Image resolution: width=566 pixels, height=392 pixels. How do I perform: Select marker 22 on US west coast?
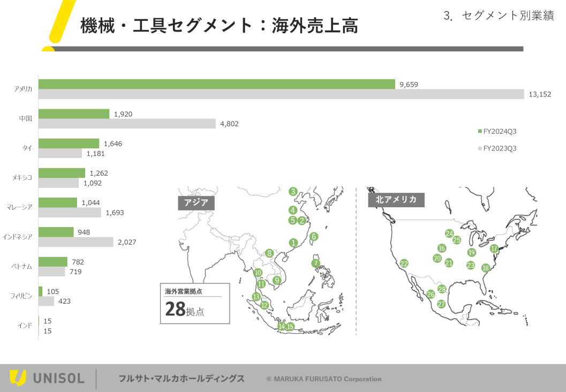pyautogui.click(x=404, y=263)
